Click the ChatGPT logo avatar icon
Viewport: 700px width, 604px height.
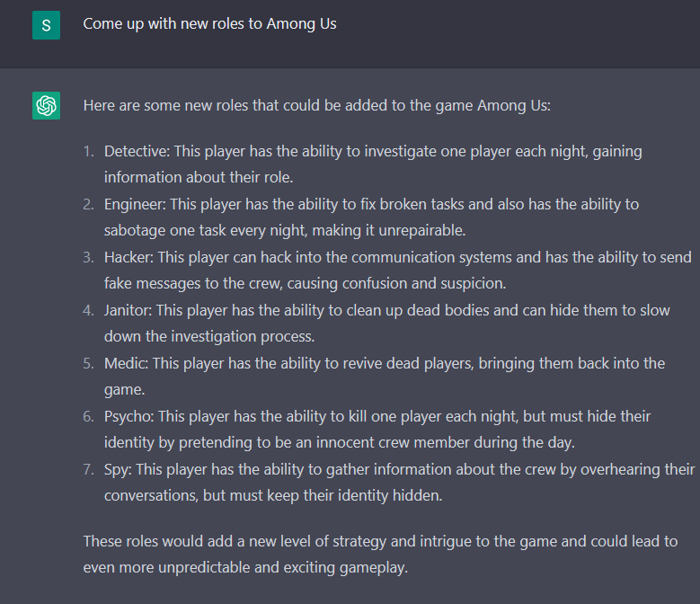click(x=46, y=106)
